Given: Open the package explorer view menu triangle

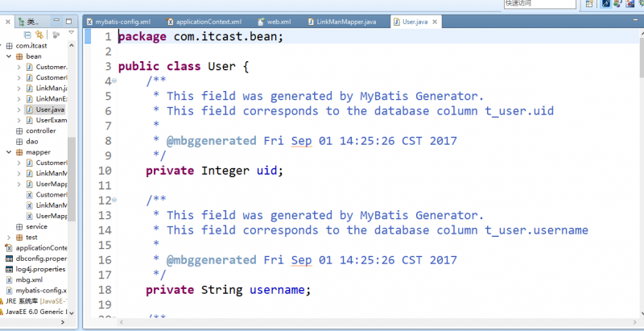Looking at the screenshot, I should tap(71, 32).
